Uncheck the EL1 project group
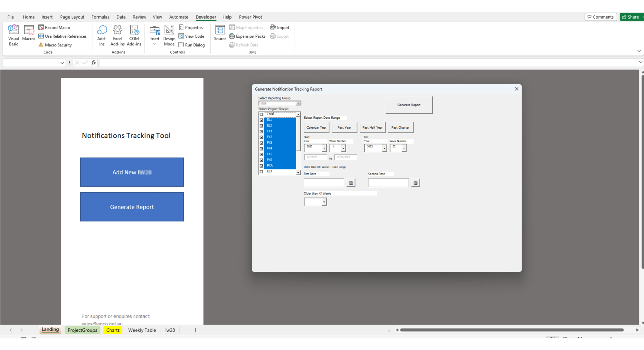The image size is (644, 350). pyautogui.click(x=261, y=120)
